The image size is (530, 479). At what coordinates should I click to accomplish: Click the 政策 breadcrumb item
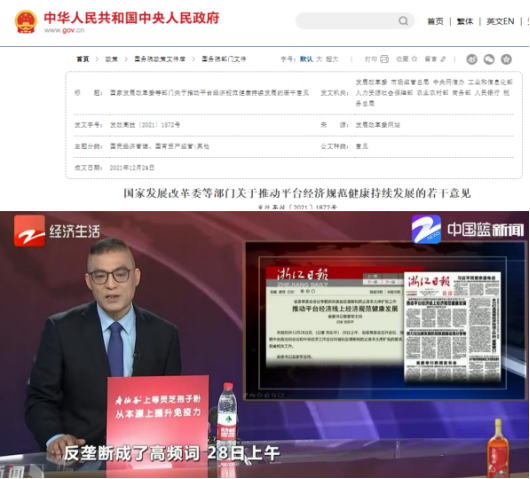point(111,59)
